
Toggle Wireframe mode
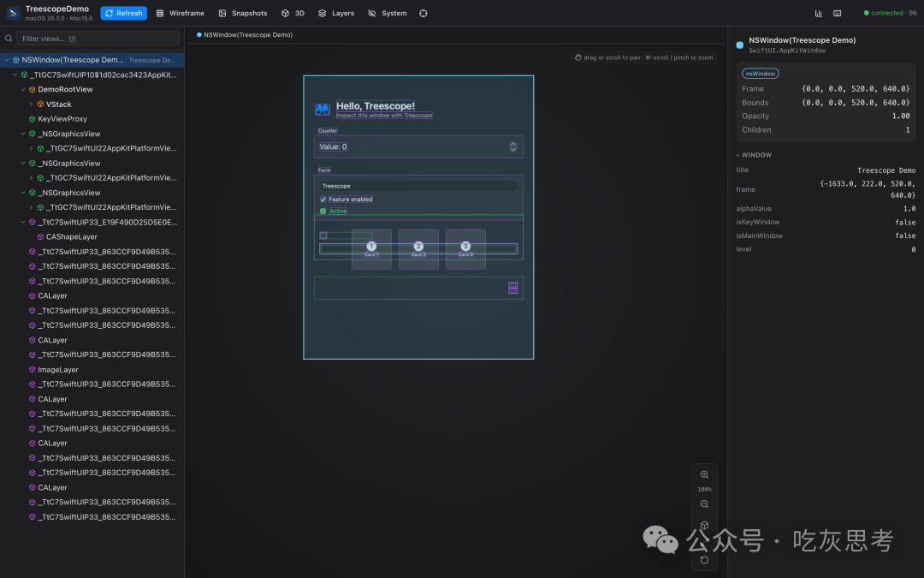point(181,13)
